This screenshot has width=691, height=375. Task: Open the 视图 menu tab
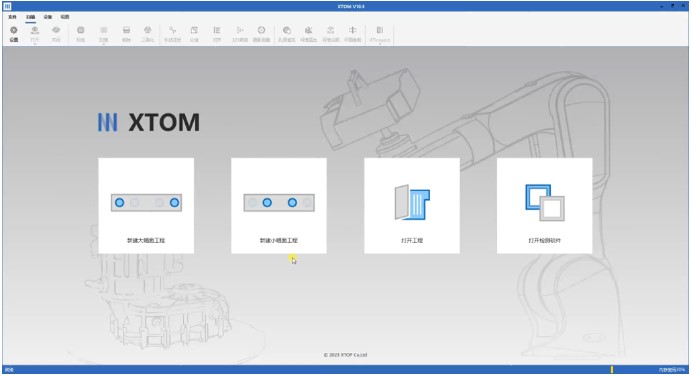[x=65, y=17]
